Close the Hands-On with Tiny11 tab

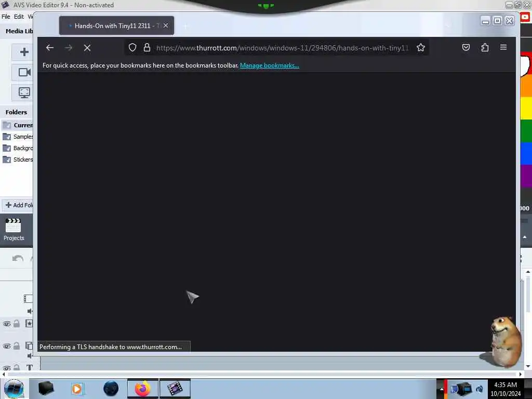(x=166, y=25)
